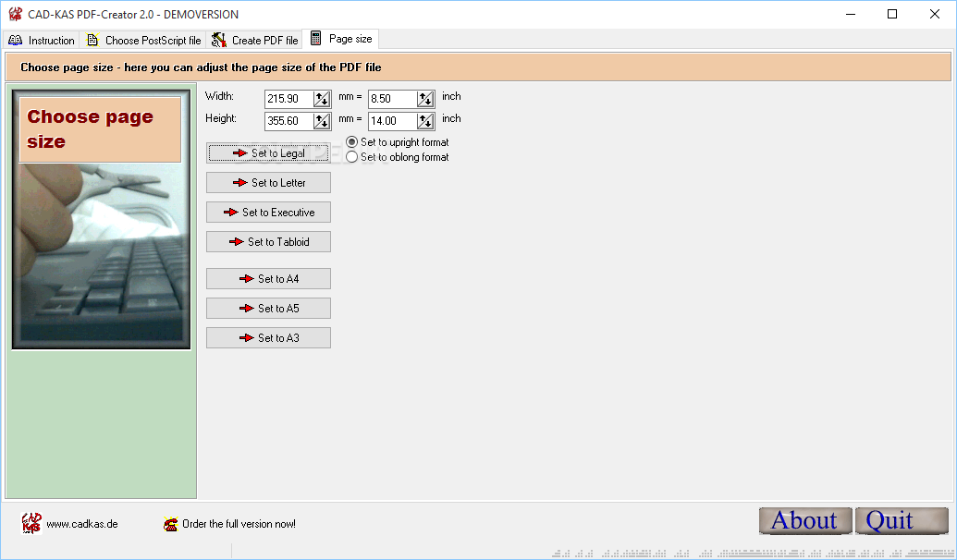Click the Width inch spinner button

click(x=425, y=99)
